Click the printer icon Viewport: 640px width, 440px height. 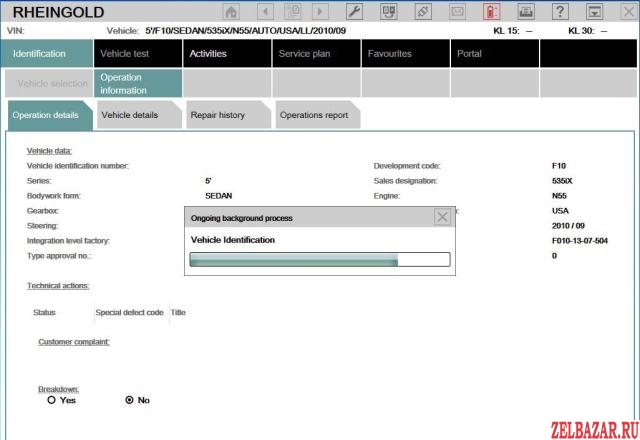pos(526,11)
